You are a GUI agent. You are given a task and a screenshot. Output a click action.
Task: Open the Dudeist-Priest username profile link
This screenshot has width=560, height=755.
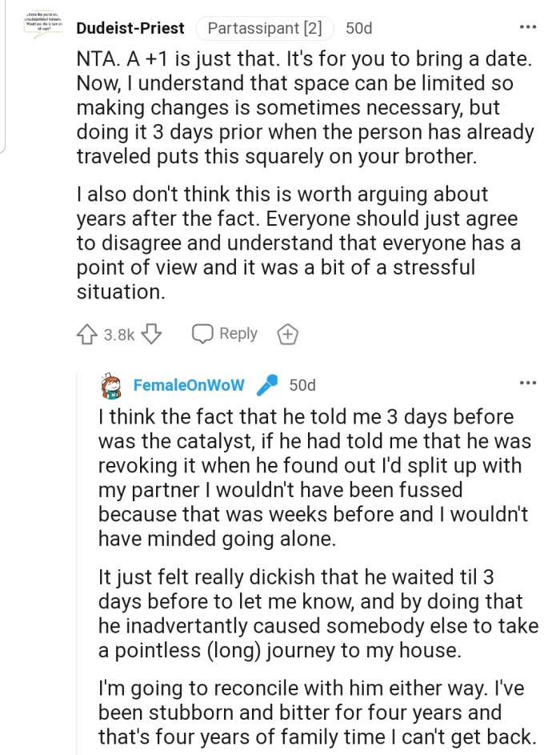click(x=130, y=29)
